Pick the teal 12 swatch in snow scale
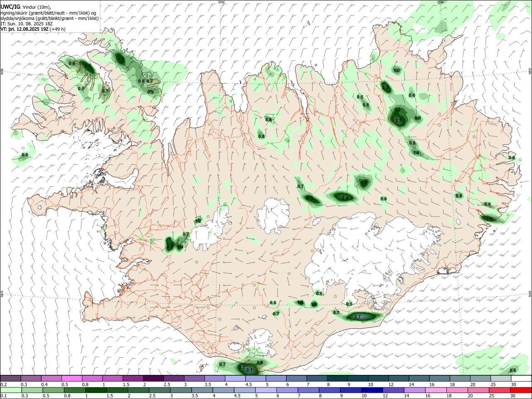Image resolution: width=532 pixels, height=399 pixels. [398, 379]
